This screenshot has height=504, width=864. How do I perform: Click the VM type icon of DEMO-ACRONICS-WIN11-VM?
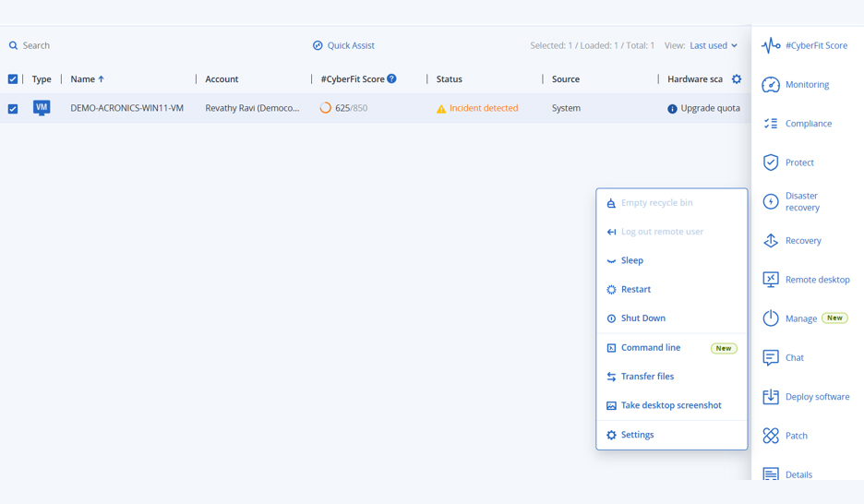(x=42, y=107)
